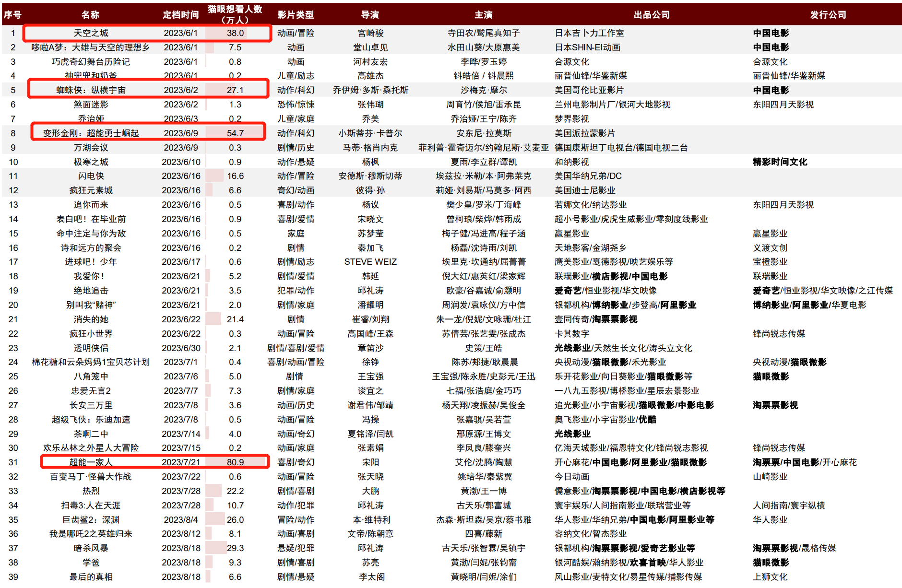Click the 定档时间 column header
The height and width of the screenshot is (588, 902).
(x=181, y=15)
